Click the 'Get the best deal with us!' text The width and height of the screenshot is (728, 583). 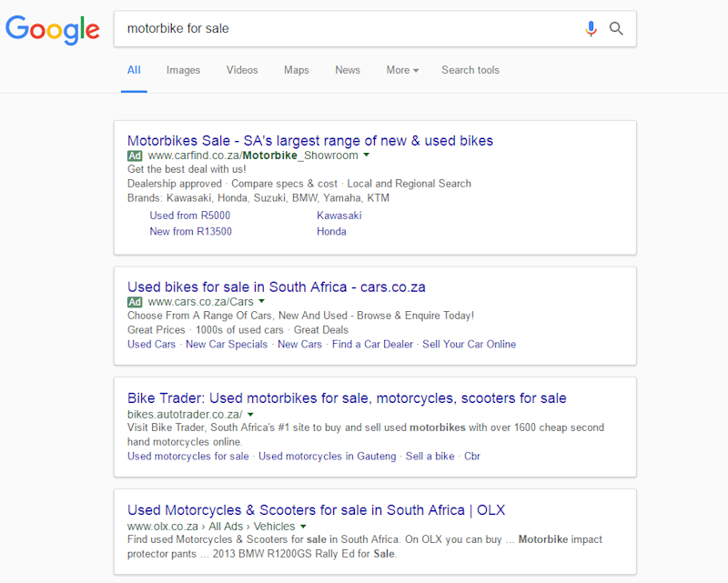click(x=187, y=169)
